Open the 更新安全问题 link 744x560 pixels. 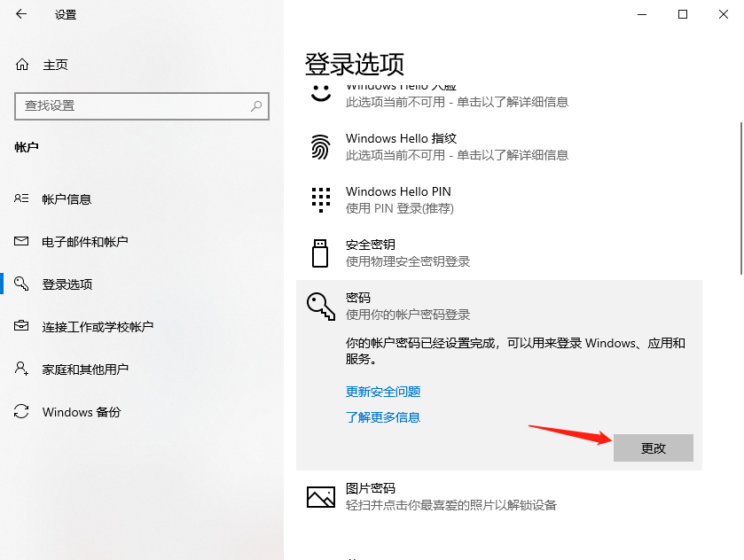click(382, 391)
